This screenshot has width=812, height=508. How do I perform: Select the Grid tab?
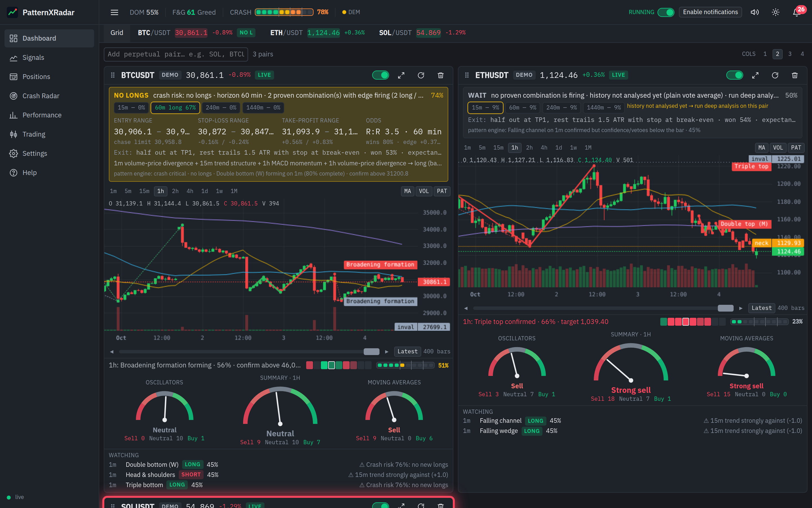pos(117,33)
